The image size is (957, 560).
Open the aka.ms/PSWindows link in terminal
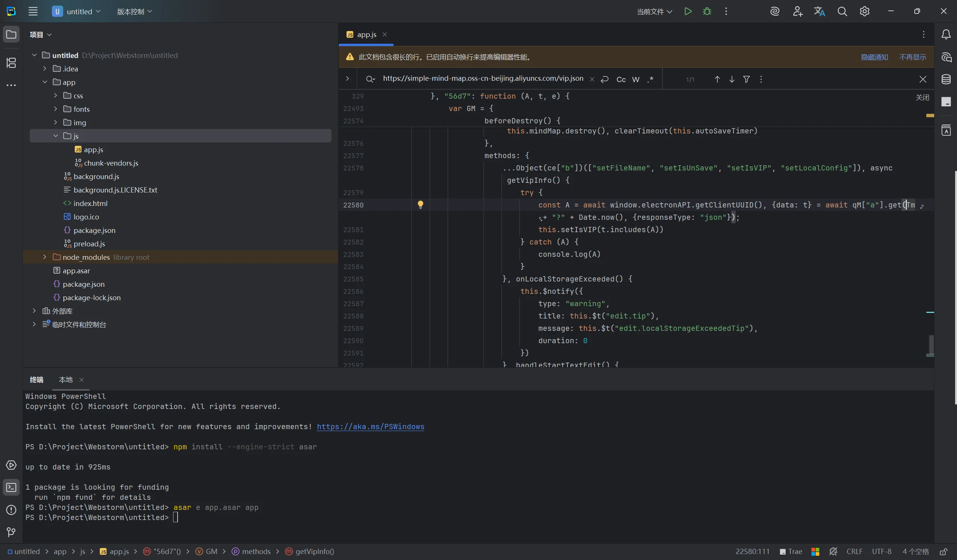(370, 427)
